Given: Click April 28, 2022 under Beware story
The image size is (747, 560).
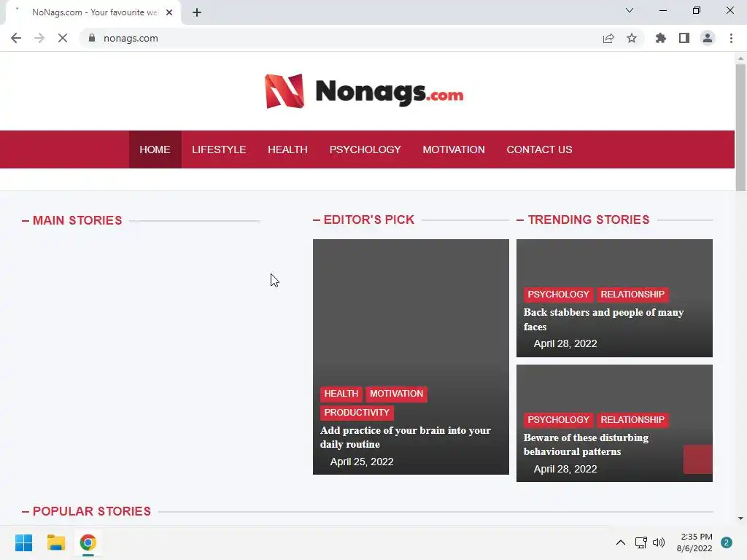Looking at the screenshot, I should [565, 469].
